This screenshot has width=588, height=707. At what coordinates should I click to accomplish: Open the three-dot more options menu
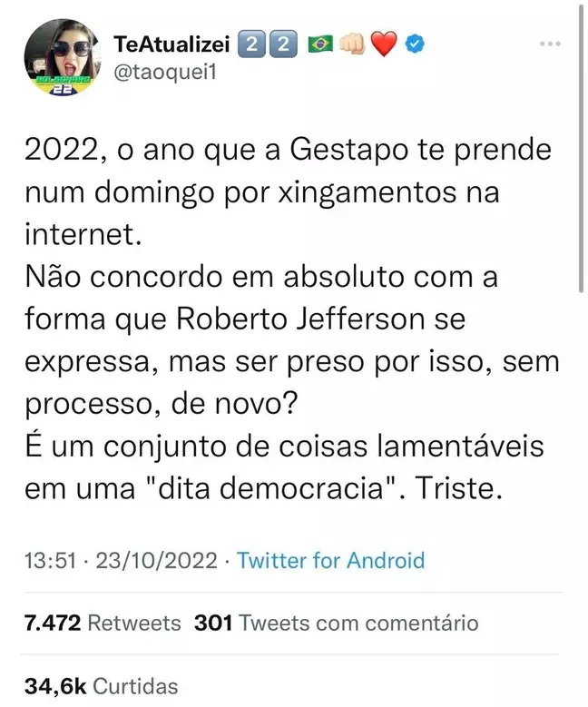(x=551, y=44)
